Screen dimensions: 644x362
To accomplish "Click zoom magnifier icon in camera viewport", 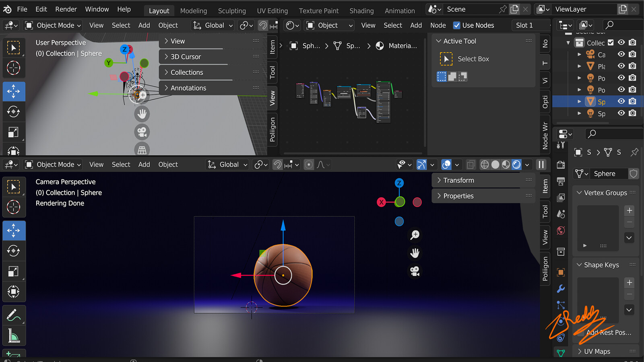I will click(x=415, y=235).
